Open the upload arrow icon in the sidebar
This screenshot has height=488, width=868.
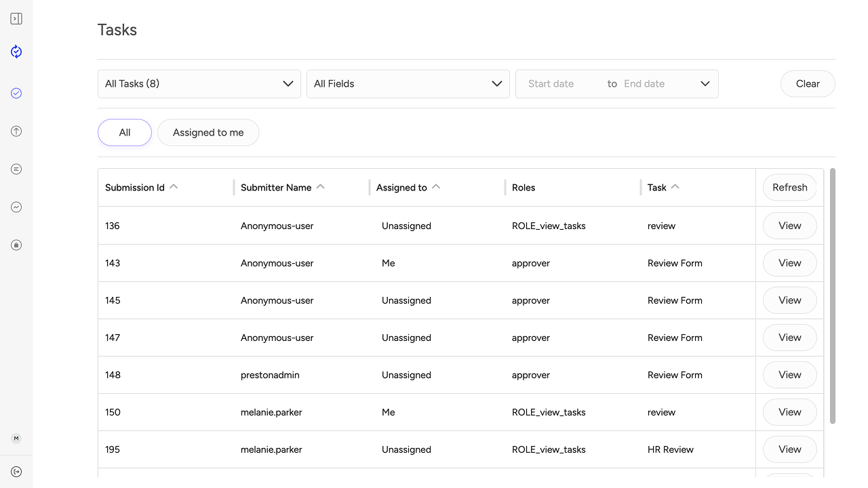click(16, 131)
